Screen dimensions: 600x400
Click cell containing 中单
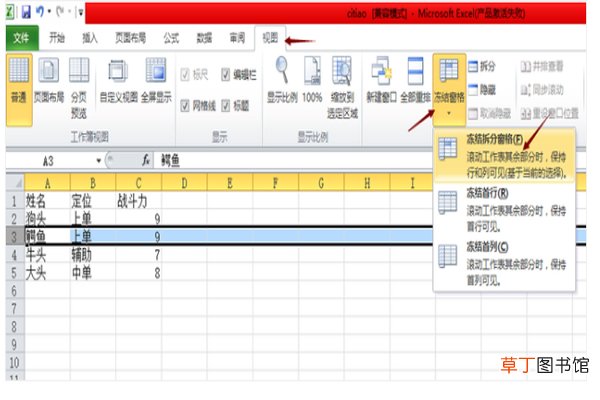coord(93,273)
